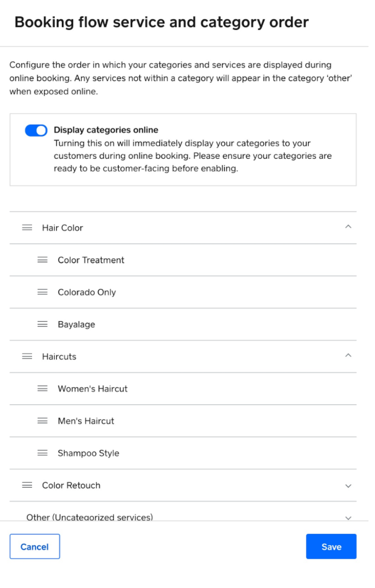
Task: Click the reorder handle for Men's Haircut
Action: [42, 421]
